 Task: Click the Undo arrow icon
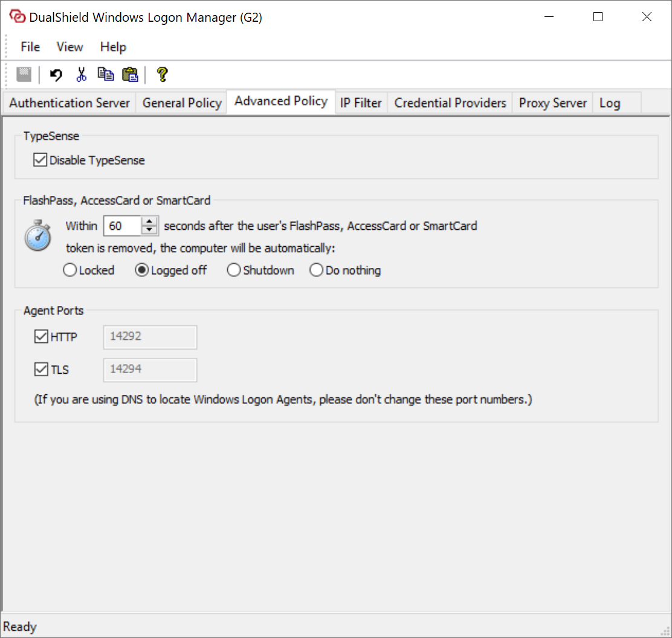[x=56, y=74]
